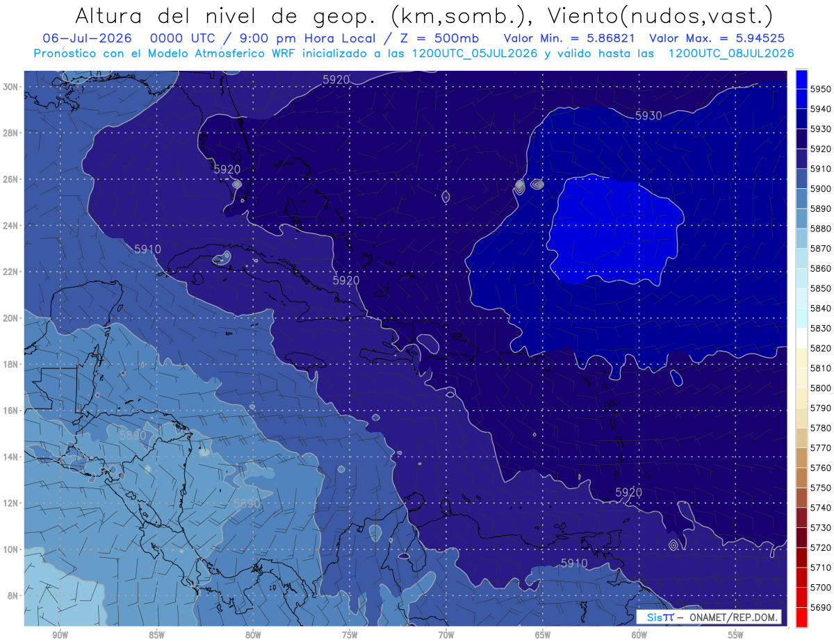Pick the dark red swatch between 5730 and 5720
This screenshot has width=834, height=644.
[x=801, y=537]
